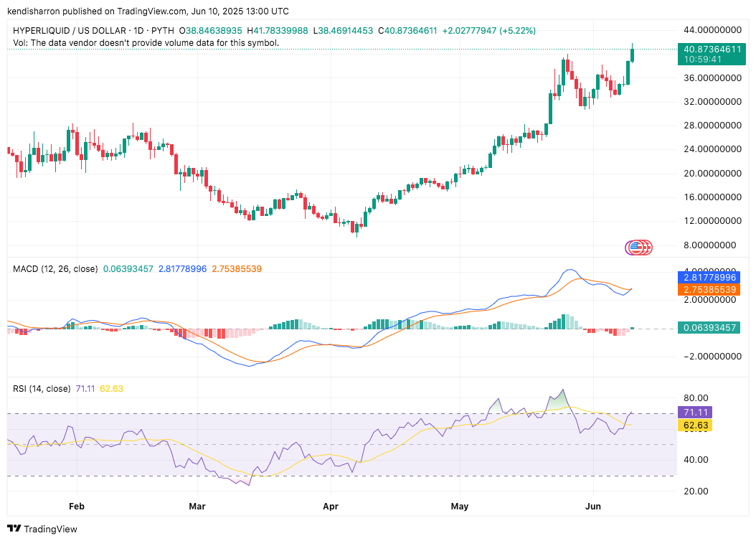Screen dimensions: 756x541
Task: Click the RSI axis label 40.00
Action: [x=696, y=459]
